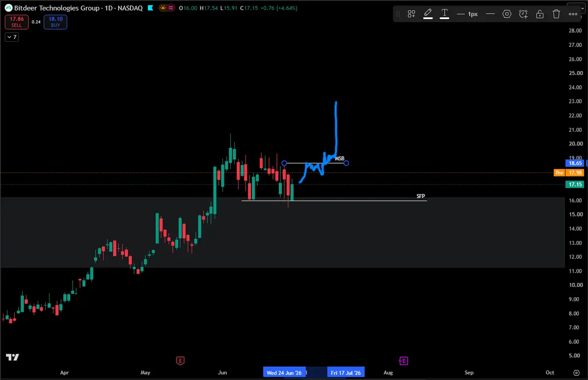
Task: Click the red E earnings marker in May
Action: pyautogui.click(x=180, y=361)
